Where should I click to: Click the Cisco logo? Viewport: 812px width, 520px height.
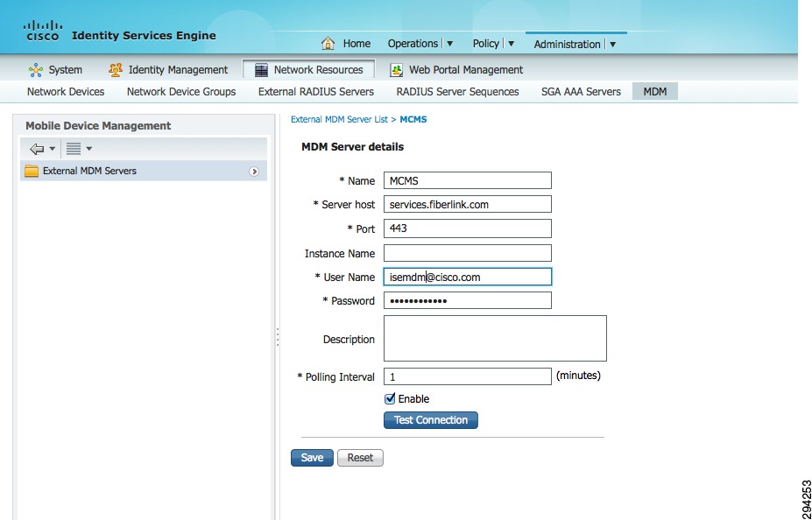tap(42, 31)
